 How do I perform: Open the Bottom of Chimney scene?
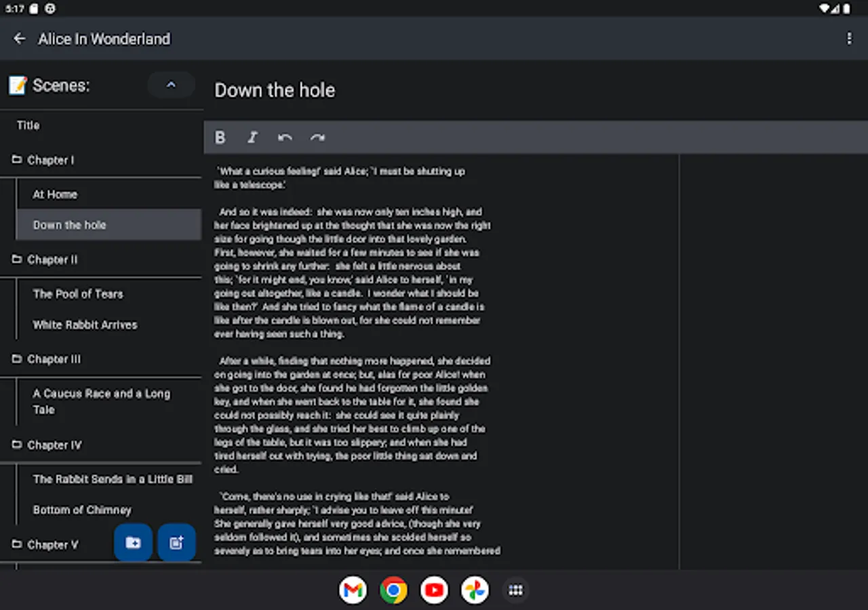pyautogui.click(x=108, y=510)
